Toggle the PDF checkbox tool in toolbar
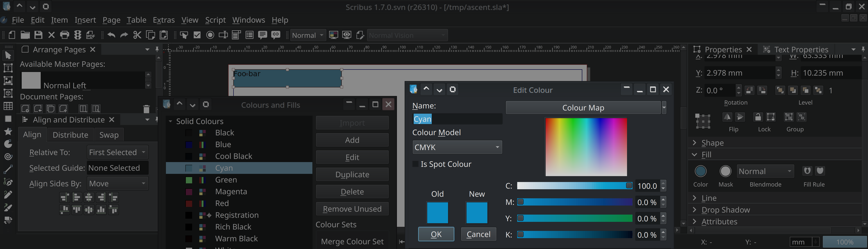The width and height of the screenshot is (868, 249). click(197, 35)
